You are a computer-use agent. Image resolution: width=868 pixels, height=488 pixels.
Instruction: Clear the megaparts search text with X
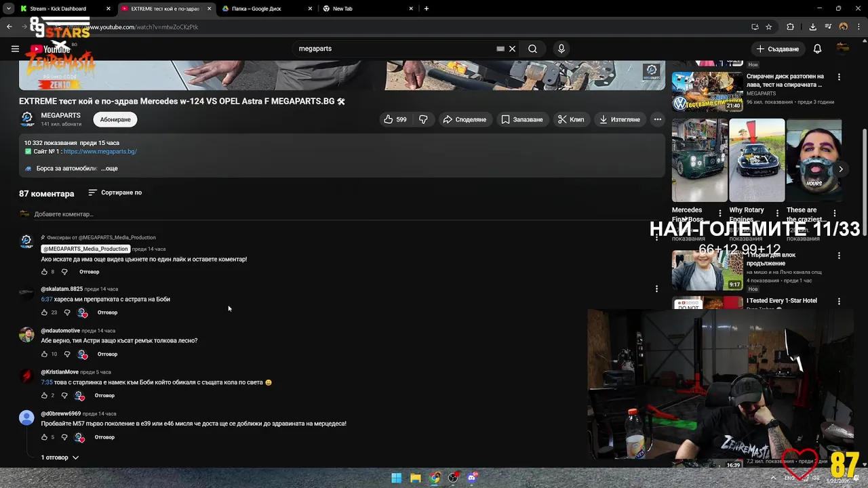click(513, 49)
